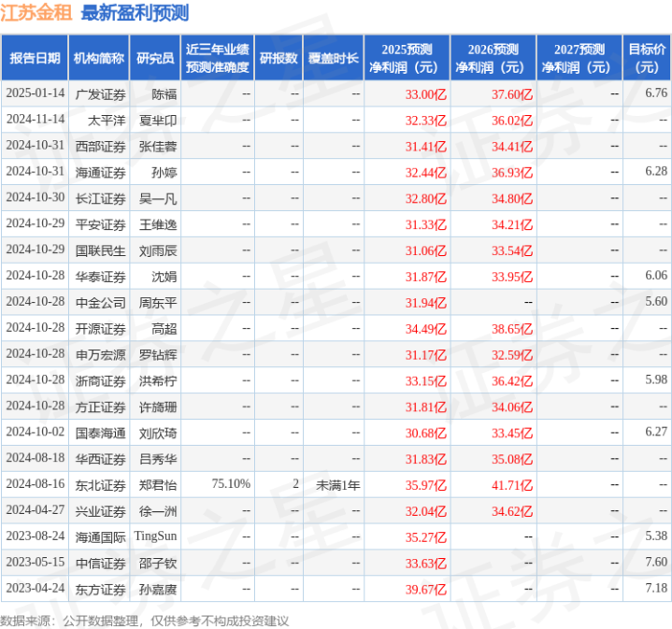The height and width of the screenshot is (629, 672).
Task: Click the 江苏金租 title text
Action: point(36,12)
